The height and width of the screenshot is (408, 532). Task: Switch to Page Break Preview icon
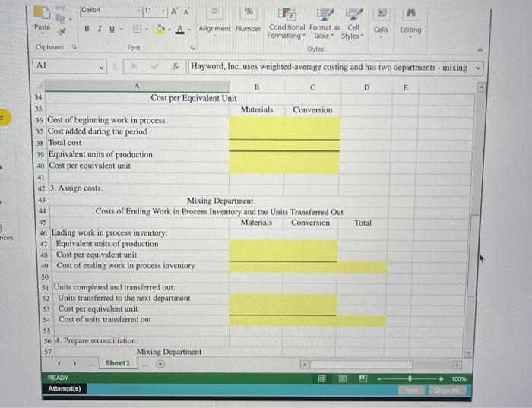[x=363, y=378]
